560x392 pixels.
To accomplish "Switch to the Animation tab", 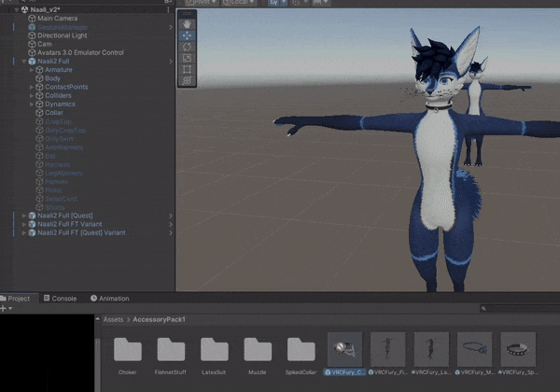I will (114, 299).
